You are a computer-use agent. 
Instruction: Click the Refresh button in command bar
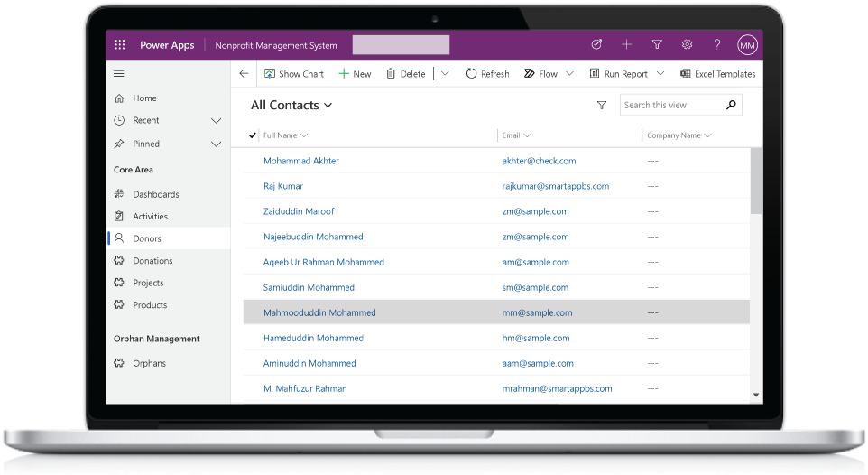click(x=487, y=74)
